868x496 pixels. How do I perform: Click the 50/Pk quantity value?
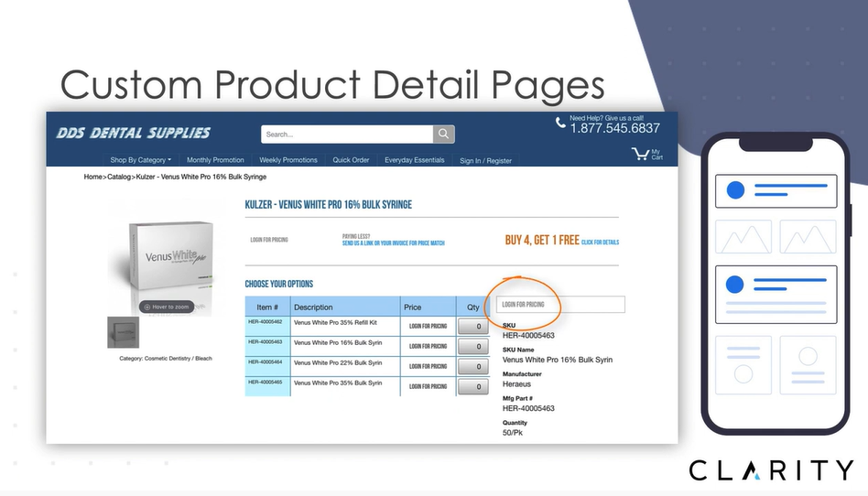point(513,432)
